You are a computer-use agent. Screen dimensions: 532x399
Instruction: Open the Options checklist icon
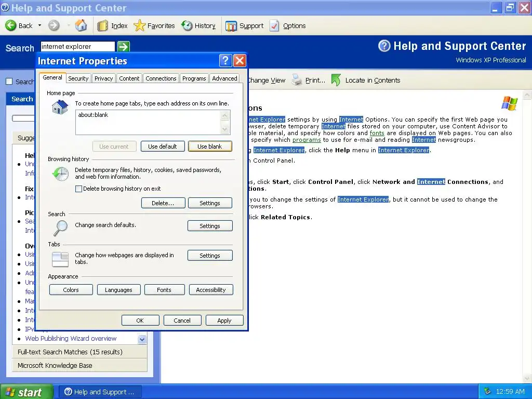pos(274,26)
